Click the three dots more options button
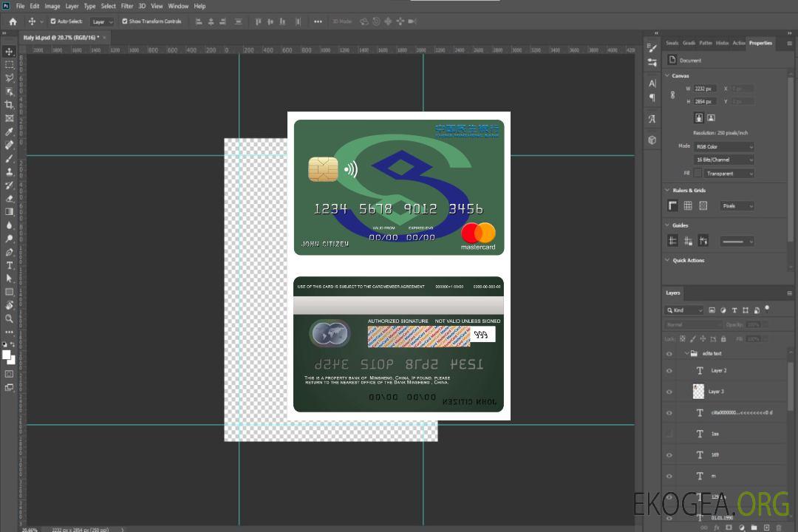 (x=318, y=21)
